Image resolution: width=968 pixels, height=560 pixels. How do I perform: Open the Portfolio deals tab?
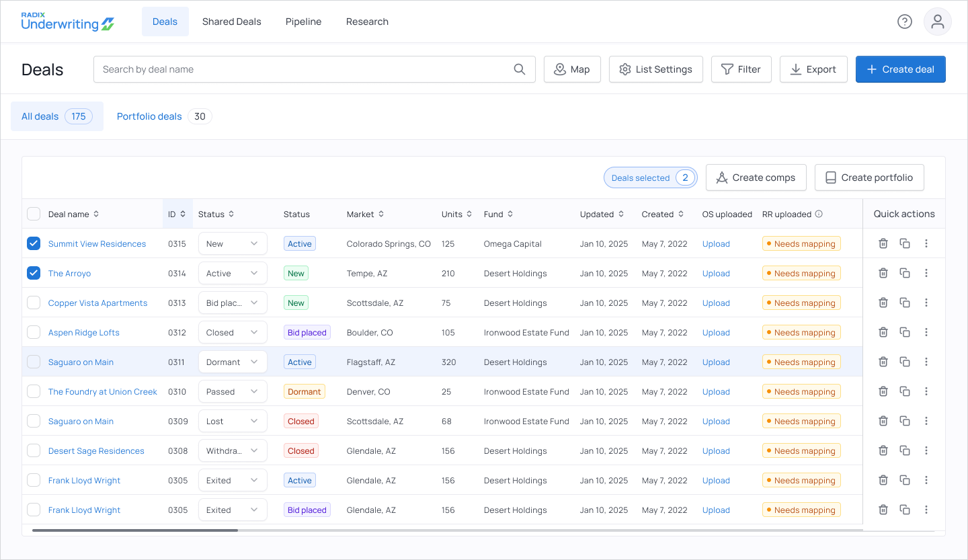click(x=164, y=116)
